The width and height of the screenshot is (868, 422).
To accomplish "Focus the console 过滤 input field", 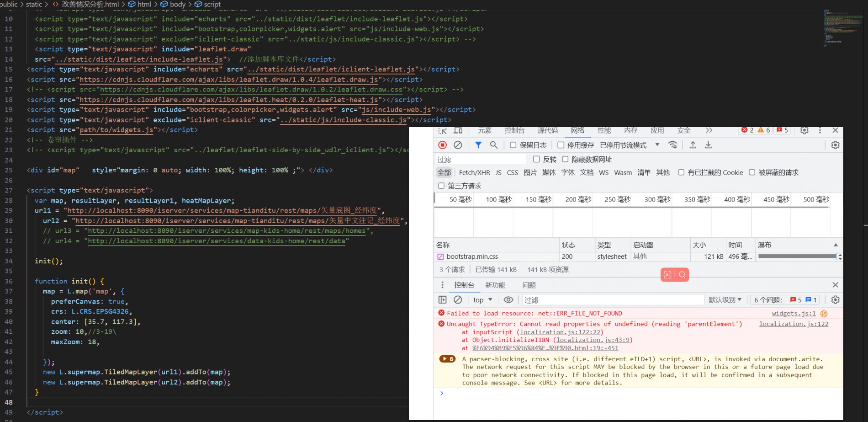I will coord(613,300).
